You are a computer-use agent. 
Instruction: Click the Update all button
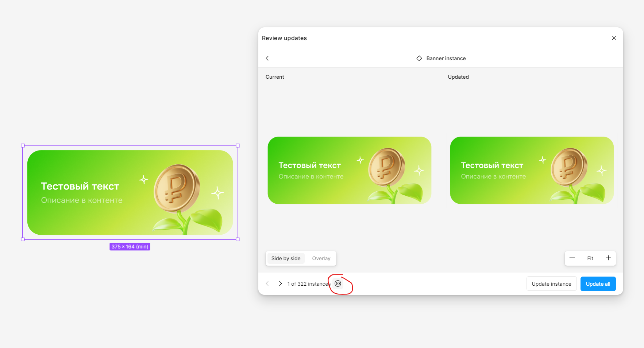(598, 284)
